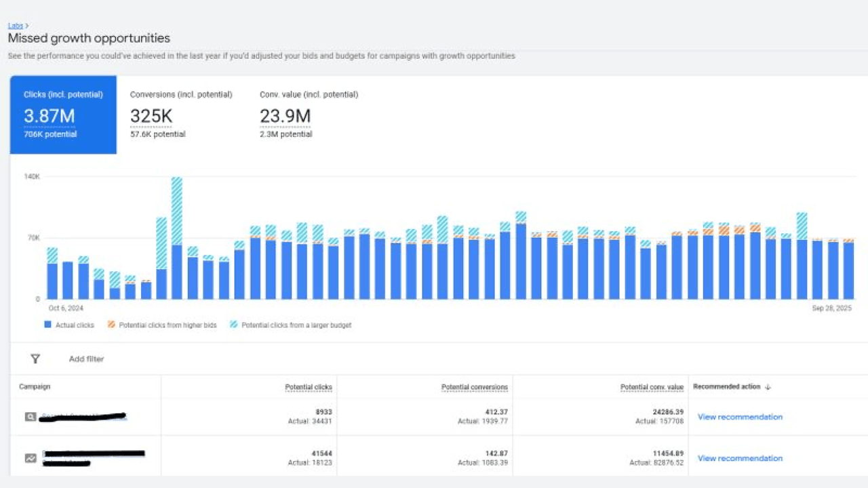Sort by Potential conv. value column
This screenshot has width=868, height=488.
652,387
